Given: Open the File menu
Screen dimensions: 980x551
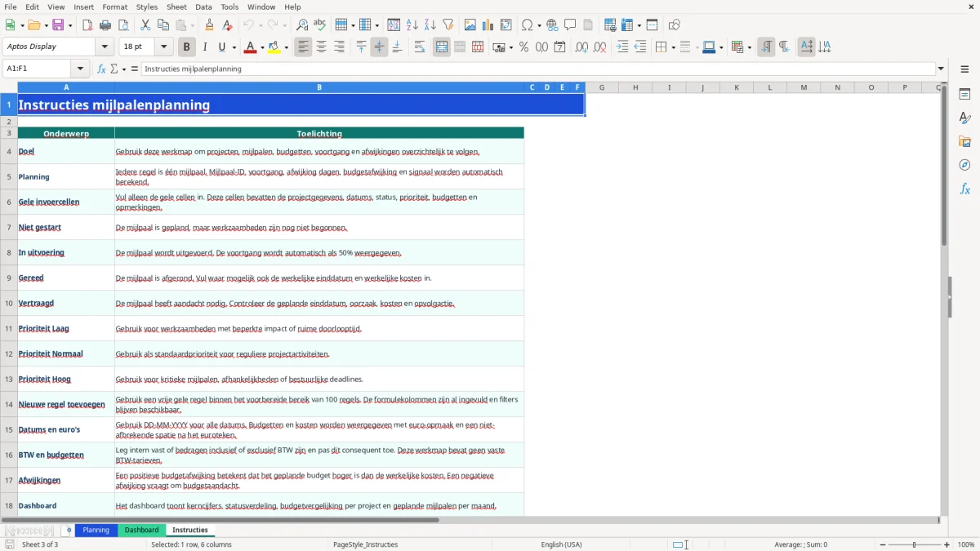Looking at the screenshot, I should click(11, 7).
